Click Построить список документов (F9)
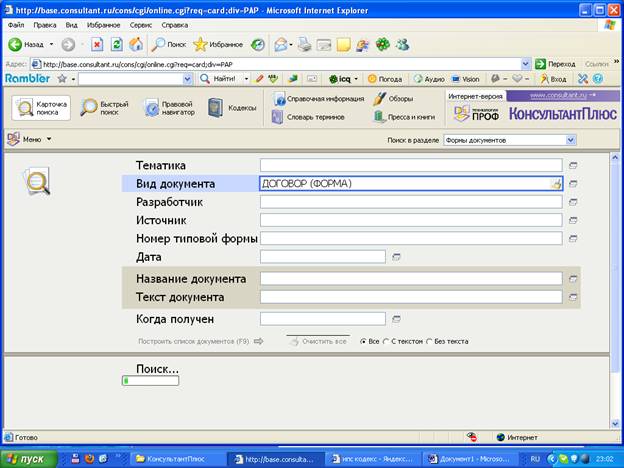 (198, 342)
